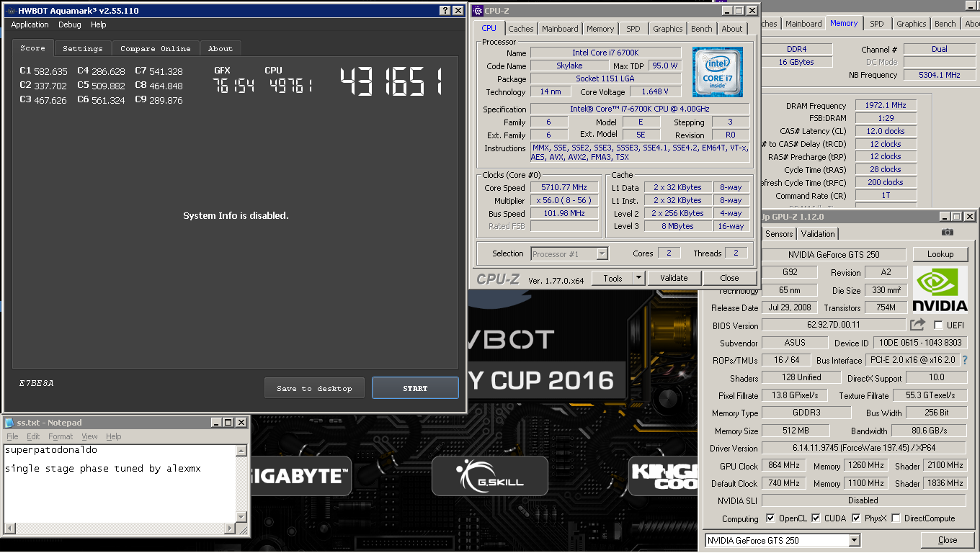Open Help menu in Aquamark

tap(99, 24)
